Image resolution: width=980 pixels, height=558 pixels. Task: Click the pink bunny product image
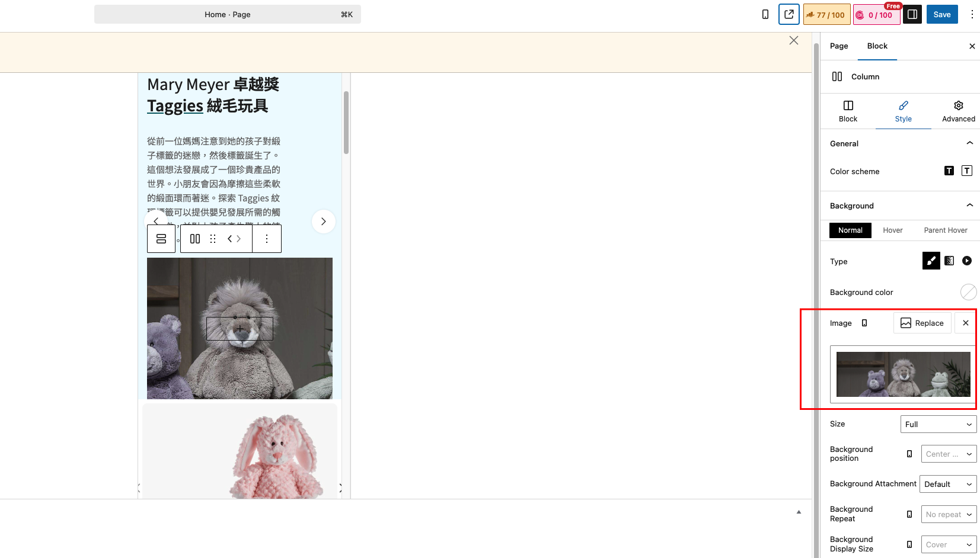277,456
